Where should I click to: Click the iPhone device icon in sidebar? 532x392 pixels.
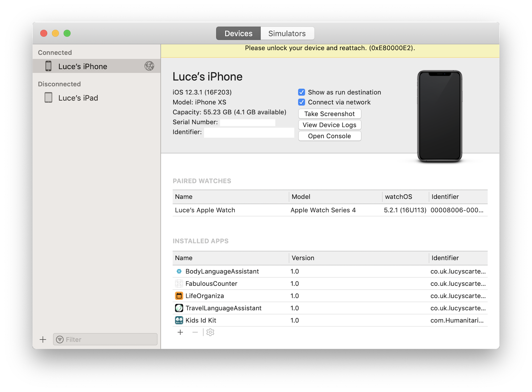point(49,66)
